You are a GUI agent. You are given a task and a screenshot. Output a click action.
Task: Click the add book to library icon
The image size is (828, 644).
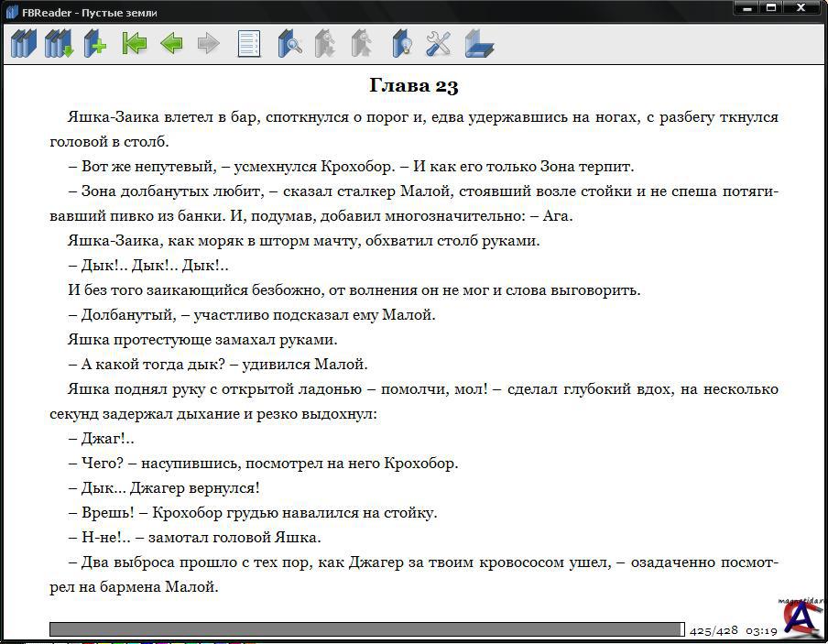[x=95, y=43]
